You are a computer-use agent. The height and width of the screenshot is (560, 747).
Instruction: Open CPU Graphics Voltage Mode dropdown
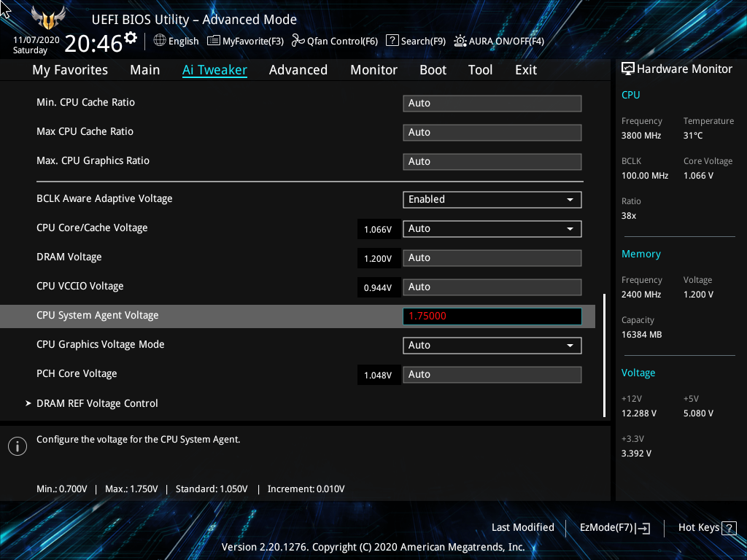pos(492,345)
